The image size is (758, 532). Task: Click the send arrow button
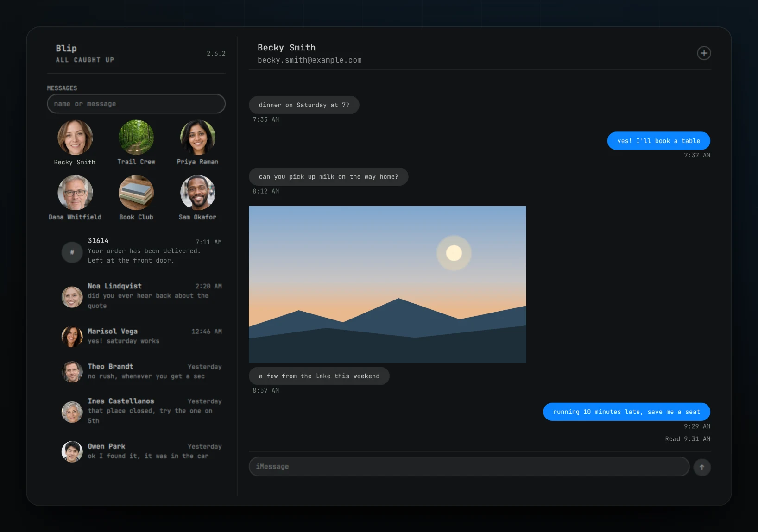[702, 467]
